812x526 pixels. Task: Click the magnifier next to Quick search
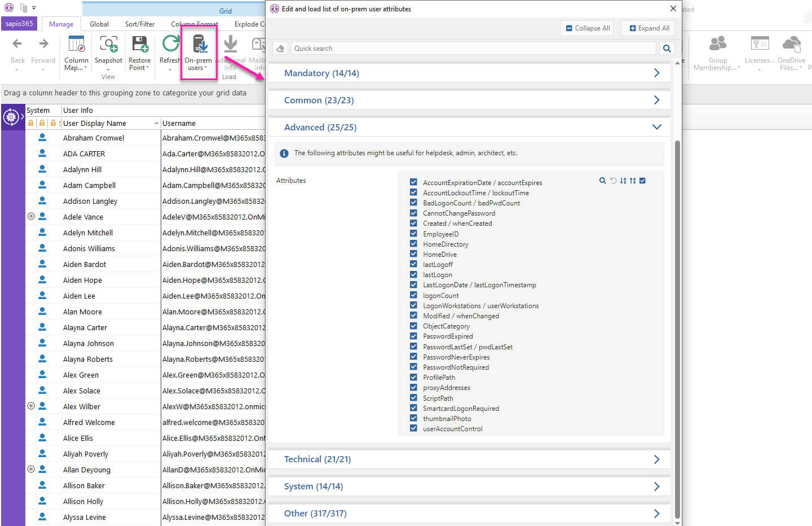coord(667,49)
